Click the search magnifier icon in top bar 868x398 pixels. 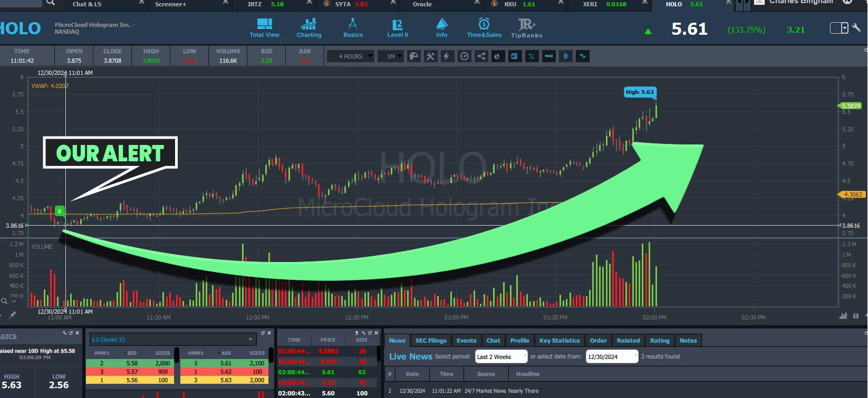tap(50, 3)
